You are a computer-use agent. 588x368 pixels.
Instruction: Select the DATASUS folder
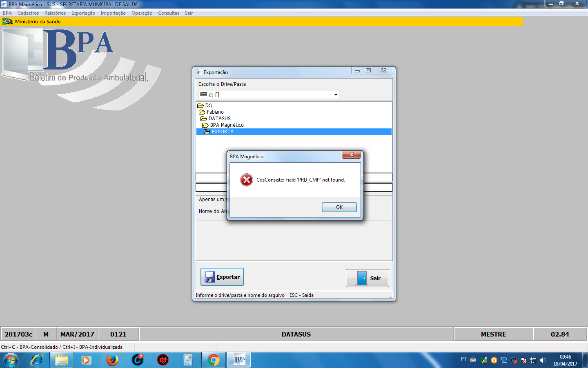click(x=219, y=119)
